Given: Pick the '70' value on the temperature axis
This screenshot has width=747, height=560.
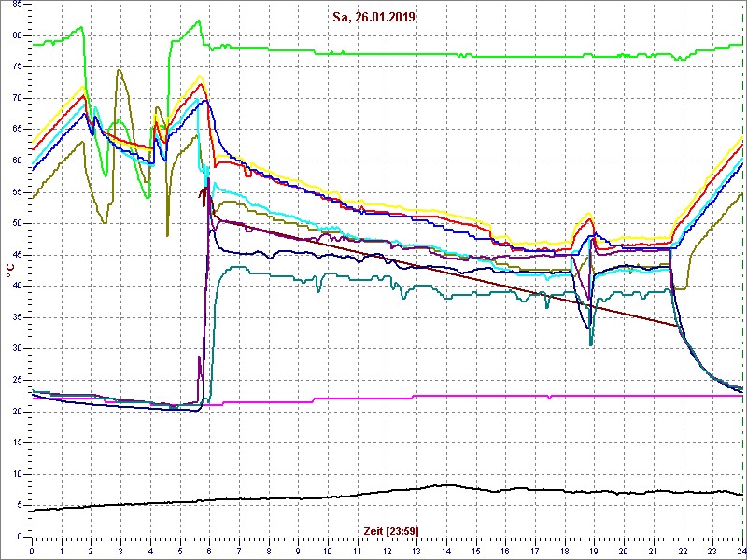Looking at the screenshot, I should click(x=17, y=99).
